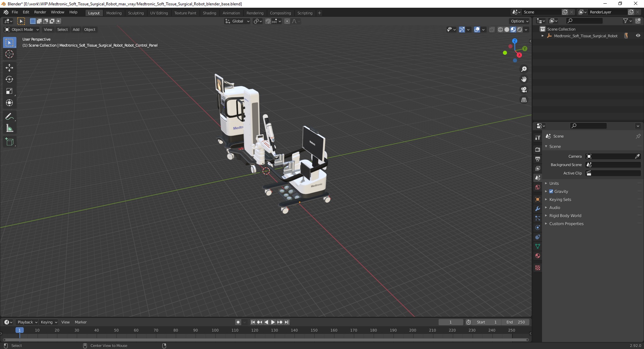Jump to the start frame
This screenshot has height=349, width=644.
tap(253, 322)
